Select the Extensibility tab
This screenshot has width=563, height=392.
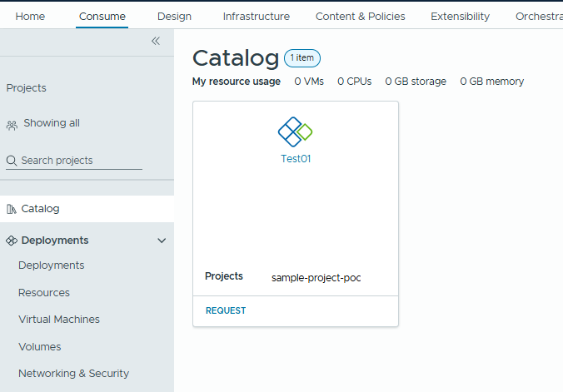(460, 16)
